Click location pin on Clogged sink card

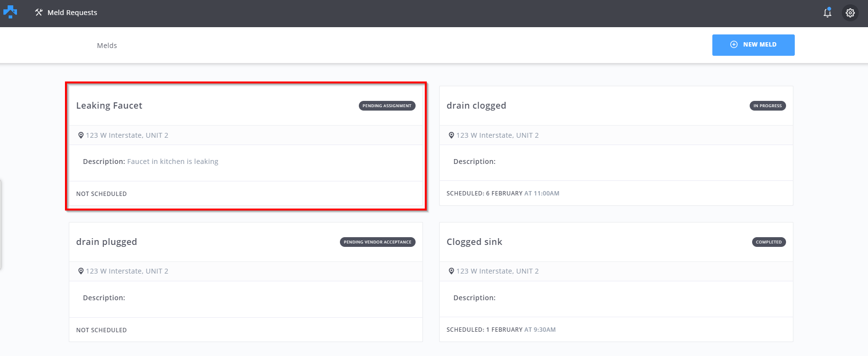451,271
